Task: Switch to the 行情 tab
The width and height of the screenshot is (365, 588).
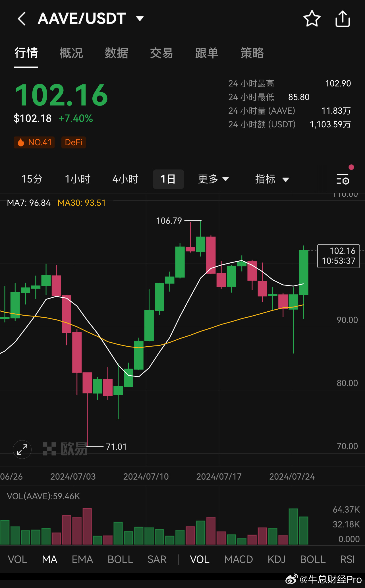Action: [x=26, y=53]
